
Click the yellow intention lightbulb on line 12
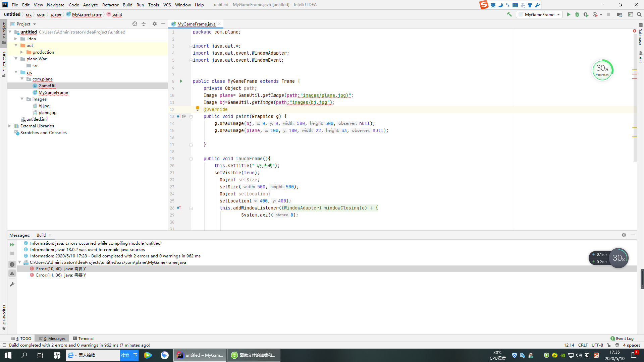pos(198,109)
